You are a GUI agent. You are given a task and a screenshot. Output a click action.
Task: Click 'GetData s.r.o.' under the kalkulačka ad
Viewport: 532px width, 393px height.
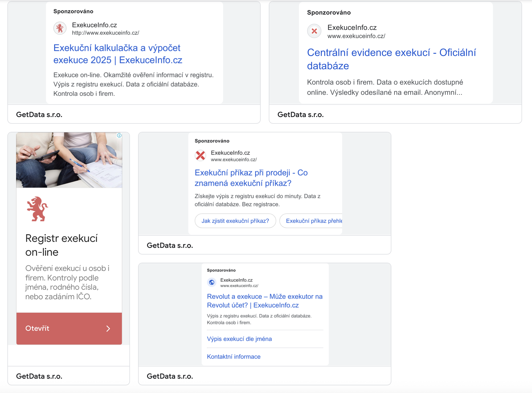[x=39, y=114]
